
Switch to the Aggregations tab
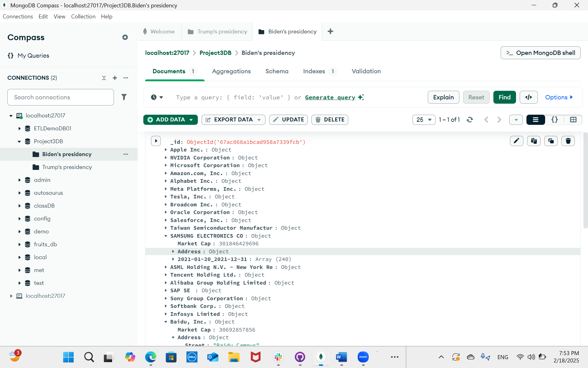pyautogui.click(x=231, y=71)
